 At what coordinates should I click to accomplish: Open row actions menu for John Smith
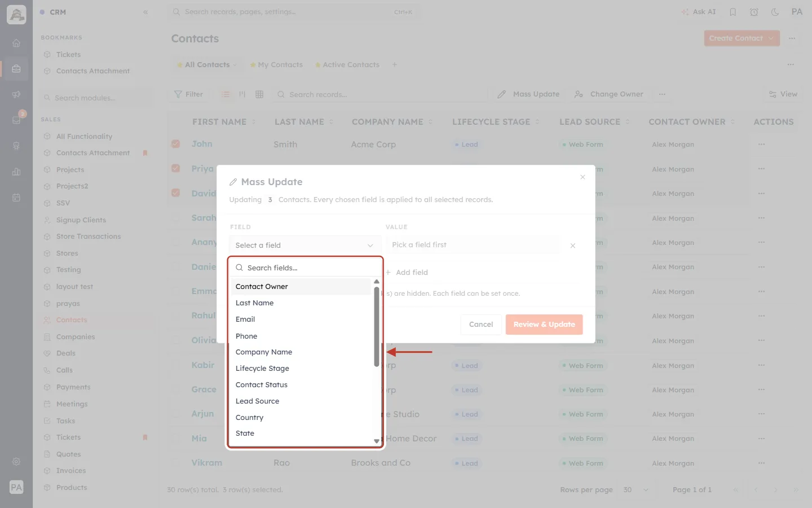[x=762, y=144]
